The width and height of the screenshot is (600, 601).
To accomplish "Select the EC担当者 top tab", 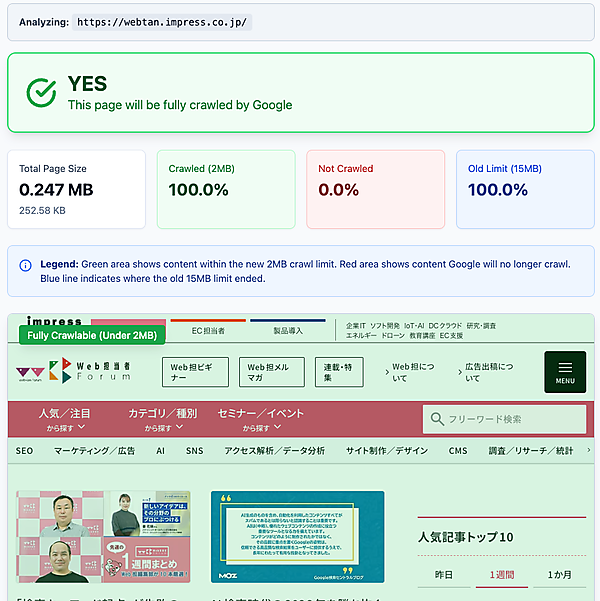I will click(x=208, y=331).
